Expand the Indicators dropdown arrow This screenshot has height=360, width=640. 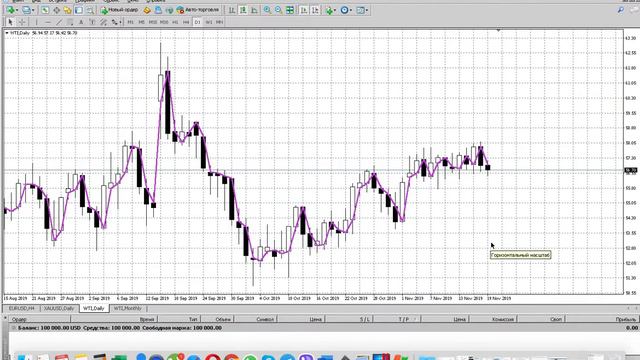(335, 10)
